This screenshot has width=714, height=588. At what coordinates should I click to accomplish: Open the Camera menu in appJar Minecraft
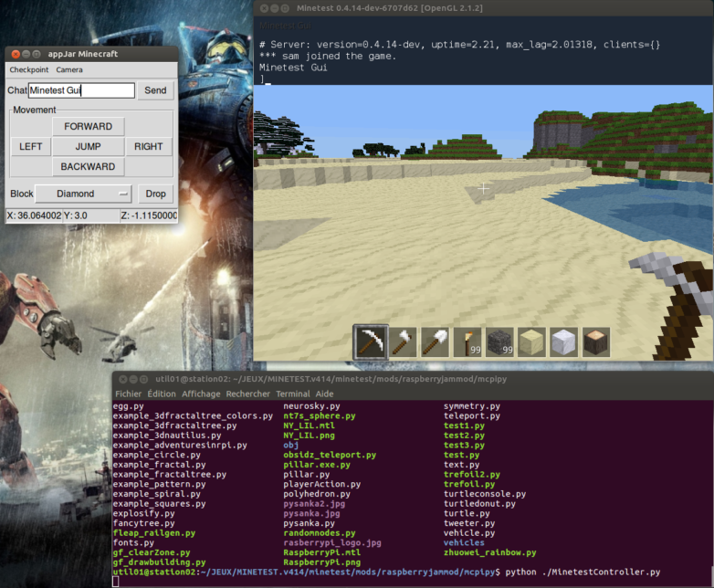[69, 69]
